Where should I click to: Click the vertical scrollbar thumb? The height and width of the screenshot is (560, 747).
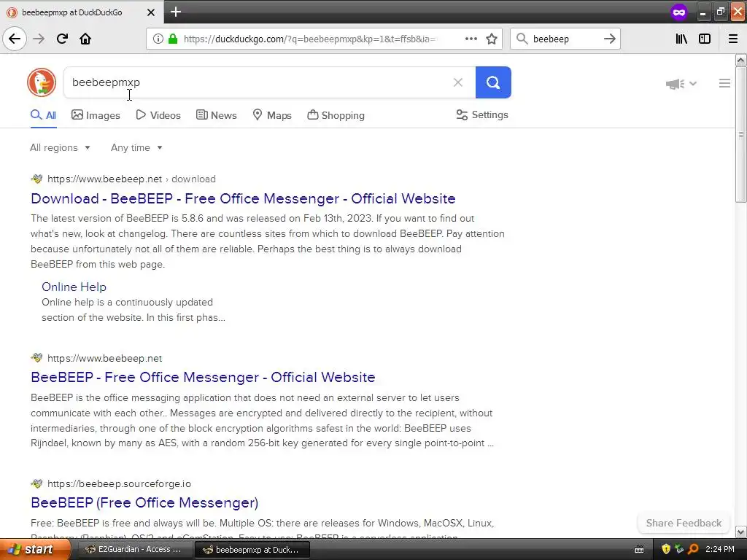pos(740,135)
